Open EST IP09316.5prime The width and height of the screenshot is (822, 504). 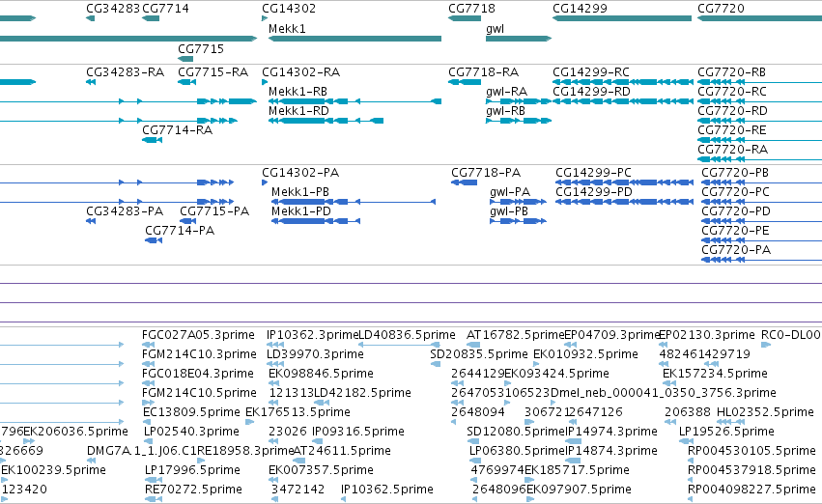point(358,432)
